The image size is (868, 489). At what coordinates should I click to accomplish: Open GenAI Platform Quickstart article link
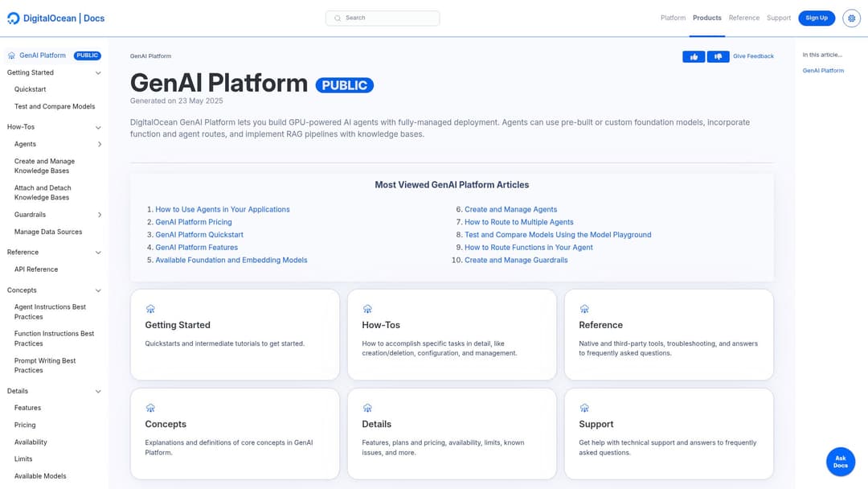(x=199, y=235)
